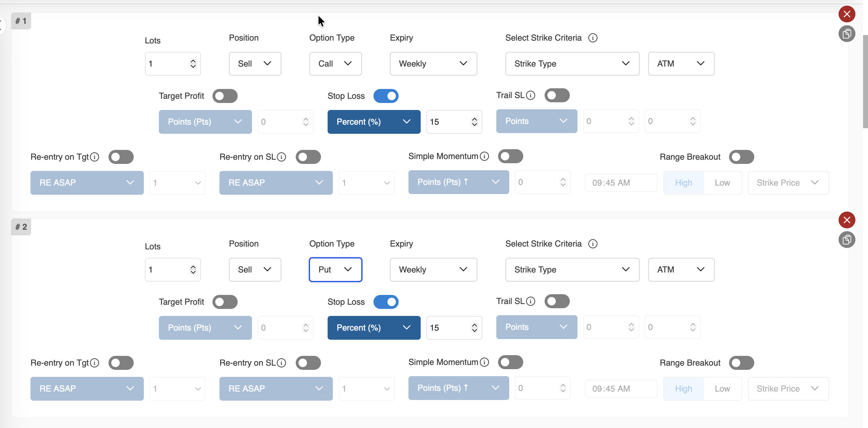Delete leg #2 with red X icon
This screenshot has width=868, height=428.
pyautogui.click(x=847, y=220)
